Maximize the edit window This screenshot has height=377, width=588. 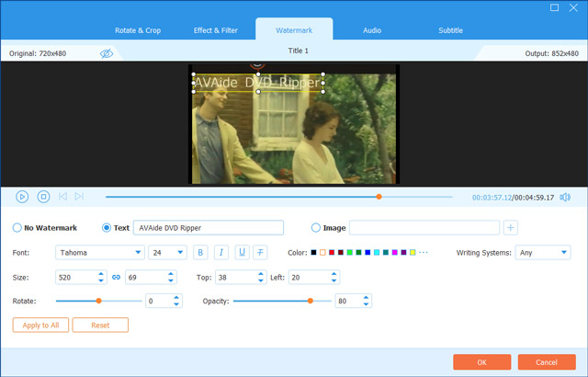554,7
